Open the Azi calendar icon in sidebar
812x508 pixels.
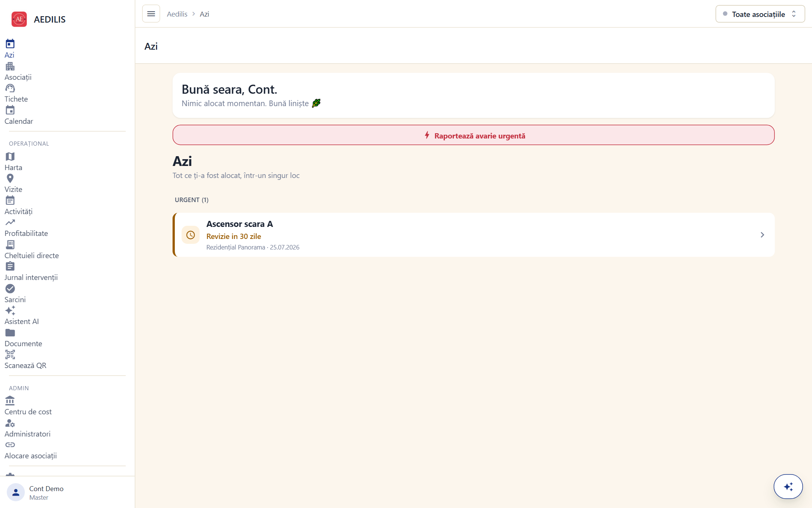(x=10, y=44)
